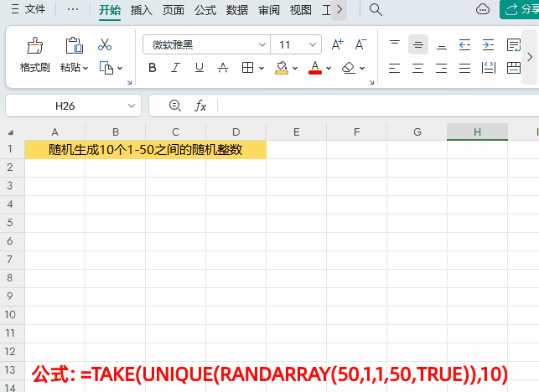Expand the ribbon's right overflow arrow
This screenshot has width=539, height=392.
tap(530, 57)
